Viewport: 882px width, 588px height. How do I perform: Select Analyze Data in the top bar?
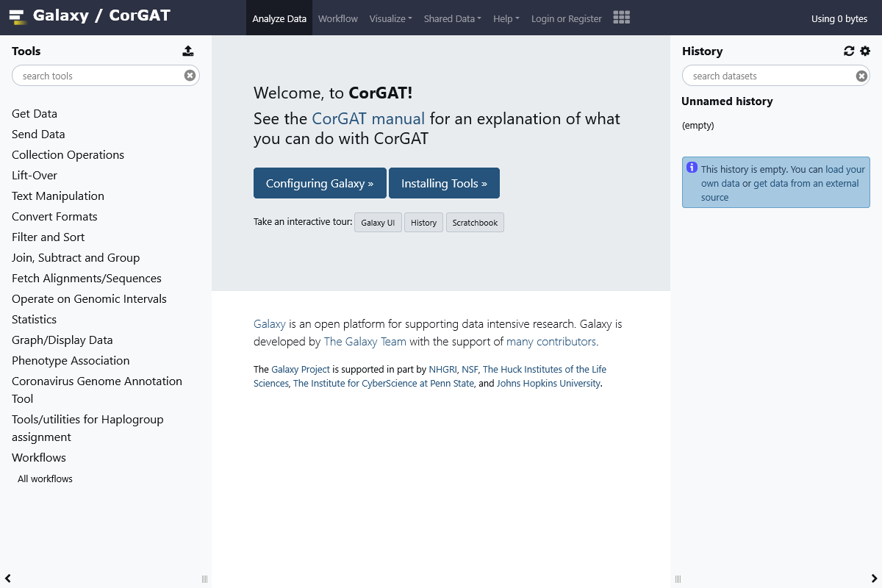(x=279, y=18)
